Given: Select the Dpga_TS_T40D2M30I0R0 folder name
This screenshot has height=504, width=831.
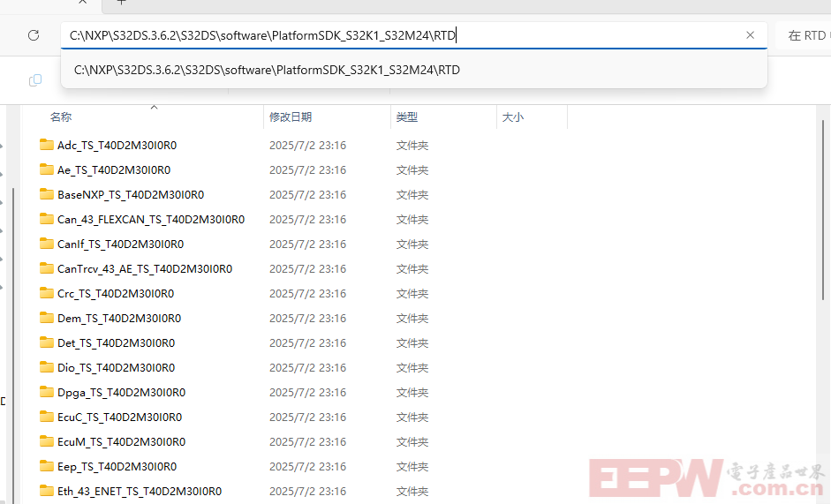Looking at the screenshot, I should [121, 393].
